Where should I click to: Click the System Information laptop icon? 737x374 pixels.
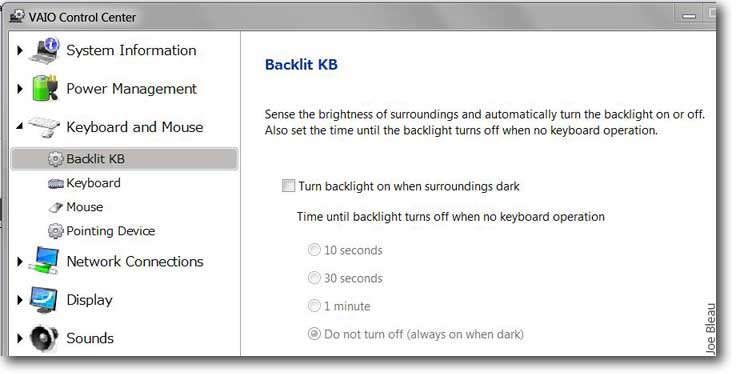tap(44, 50)
